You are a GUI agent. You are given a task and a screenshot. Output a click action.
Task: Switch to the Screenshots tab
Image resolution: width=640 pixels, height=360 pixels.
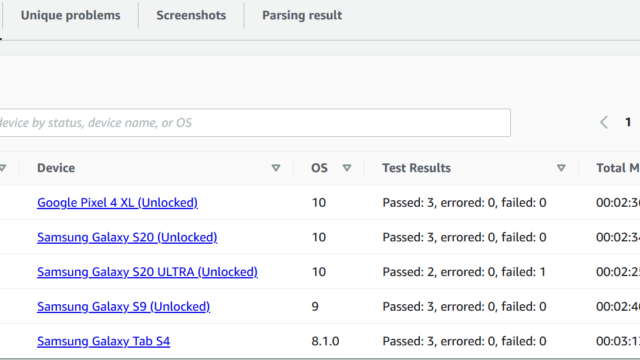191,16
